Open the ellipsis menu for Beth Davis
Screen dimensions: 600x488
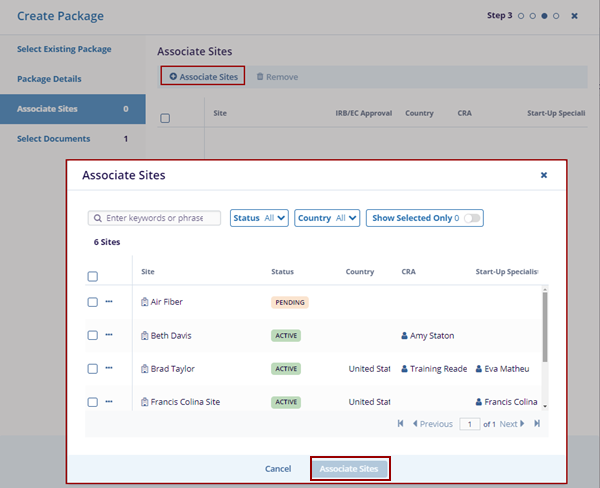(109, 335)
